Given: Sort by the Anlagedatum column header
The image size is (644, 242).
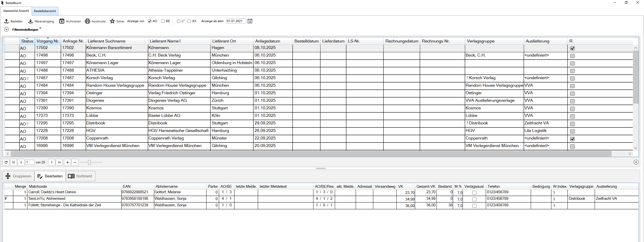Looking at the screenshot, I should click(273, 41).
